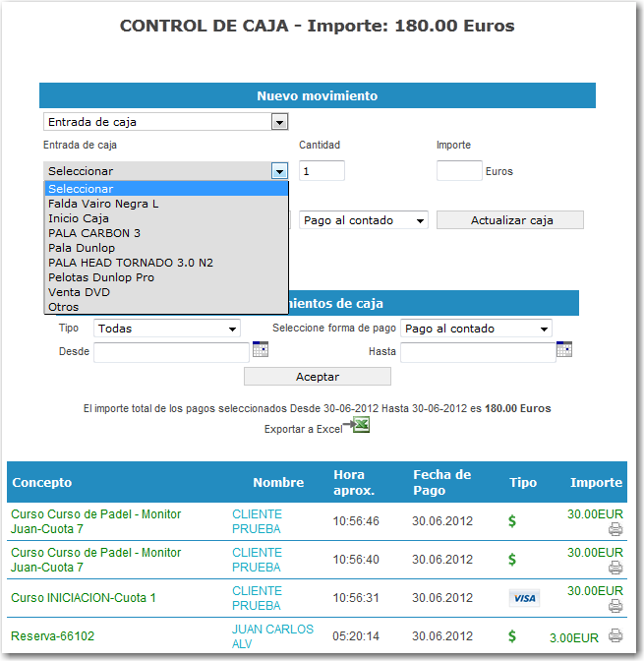Open the Desde calendar picker icon
This screenshot has height=661, width=644.
(261, 349)
